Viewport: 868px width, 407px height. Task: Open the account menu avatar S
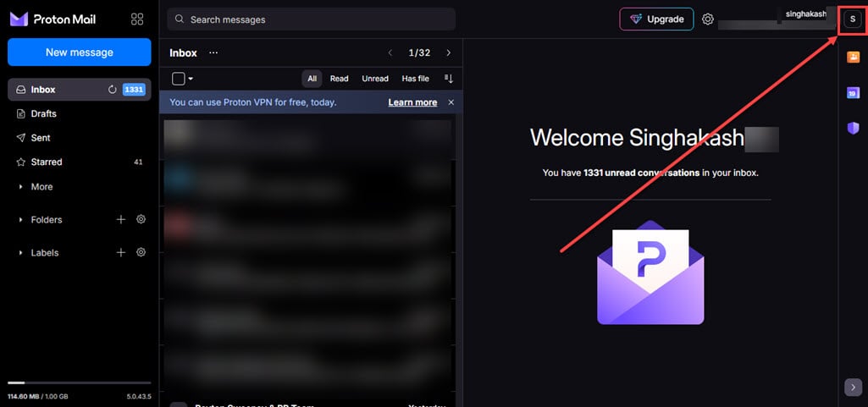click(853, 19)
